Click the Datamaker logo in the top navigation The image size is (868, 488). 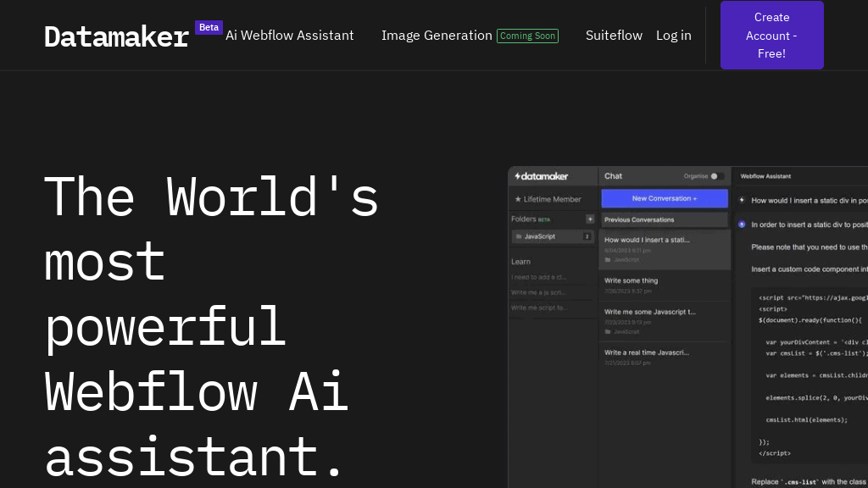pos(116,36)
